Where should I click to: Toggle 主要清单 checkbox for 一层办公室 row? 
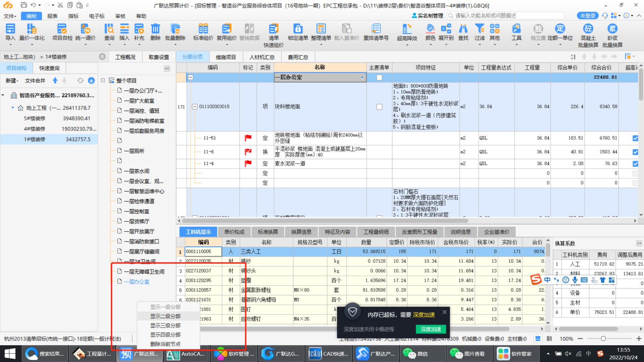coord(379,77)
